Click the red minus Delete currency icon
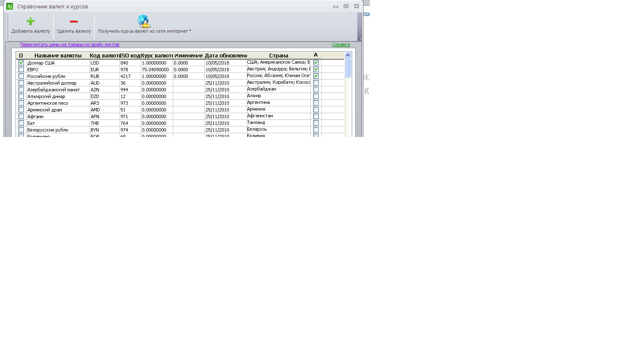Viewport: 644px width, 362px height. click(74, 21)
